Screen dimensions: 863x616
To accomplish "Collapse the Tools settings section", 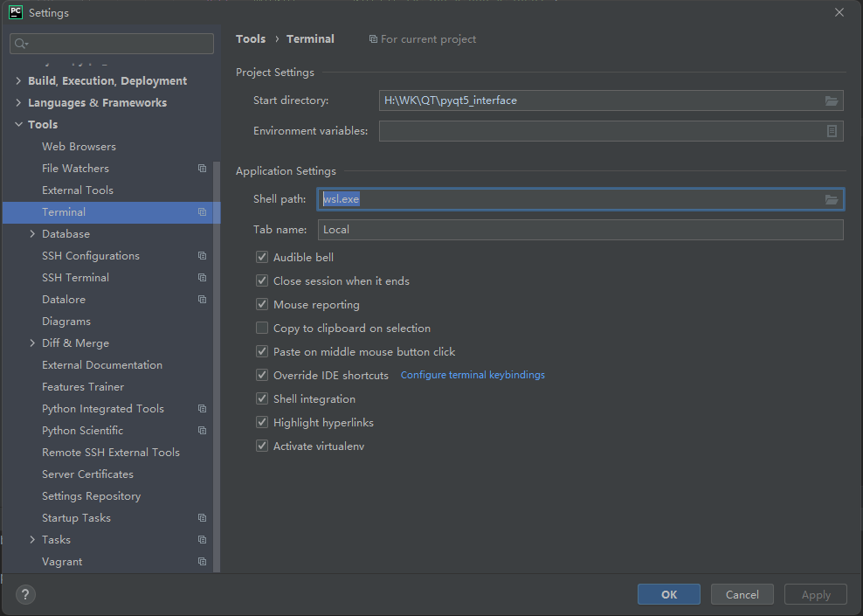I will tap(18, 125).
